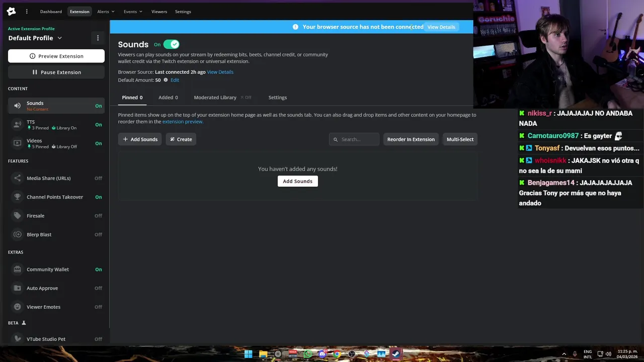Click the Videos icon in the sidebar
The image size is (644, 362).
click(18, 143)
